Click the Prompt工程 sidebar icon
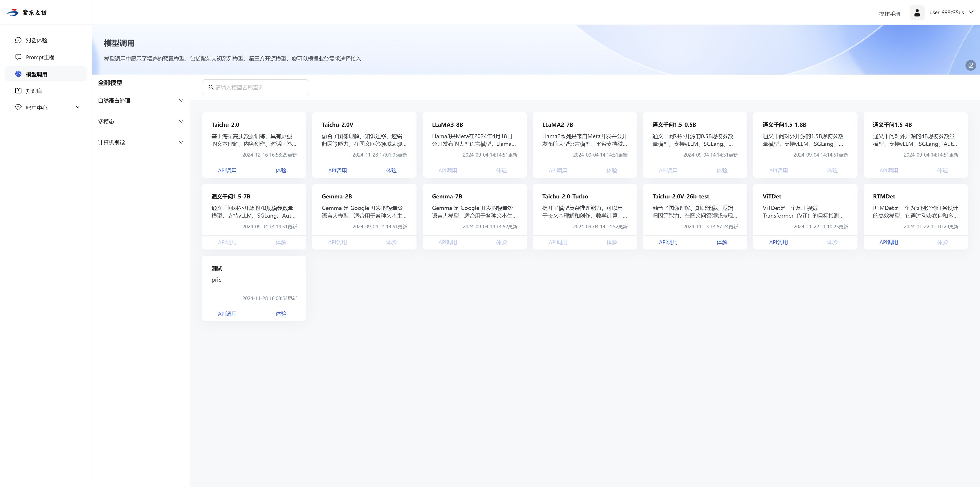 tap(18, 57)
